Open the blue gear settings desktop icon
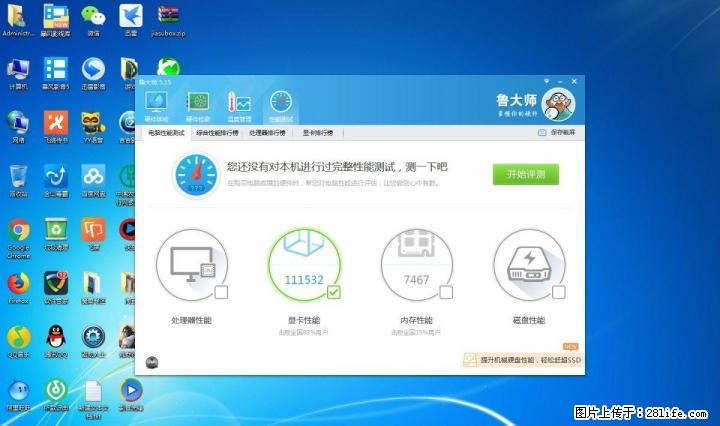The height and width of the screenshot is (426, 720). (x=93, y=342)
